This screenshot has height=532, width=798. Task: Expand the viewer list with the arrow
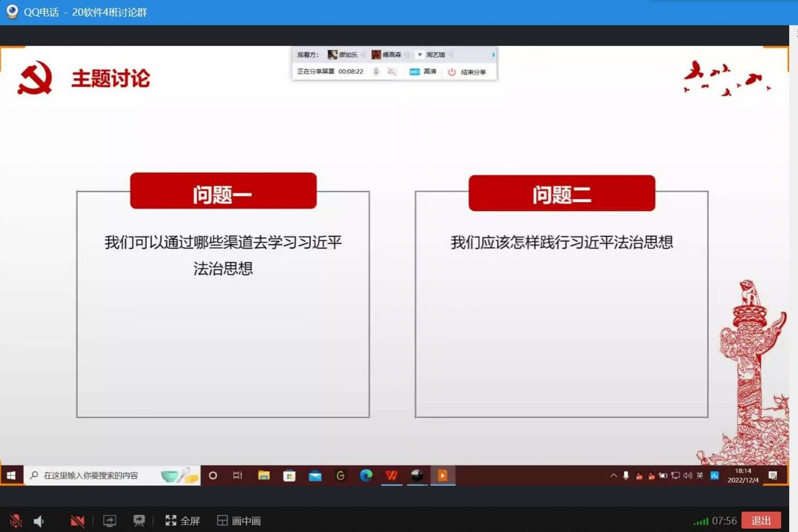coord(493,55)
